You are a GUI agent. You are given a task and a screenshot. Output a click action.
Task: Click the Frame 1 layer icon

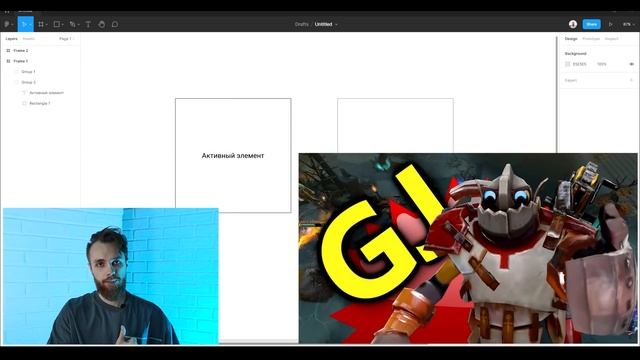(8, 61)
